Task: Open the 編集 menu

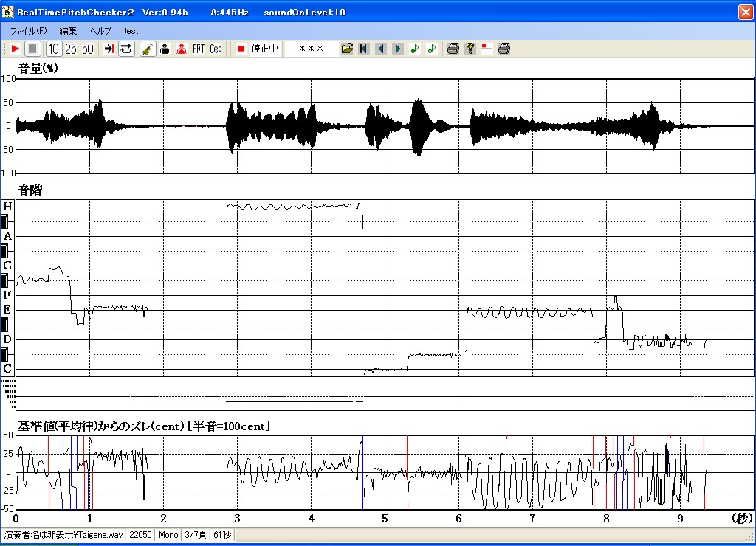Action: click(68, 31)
